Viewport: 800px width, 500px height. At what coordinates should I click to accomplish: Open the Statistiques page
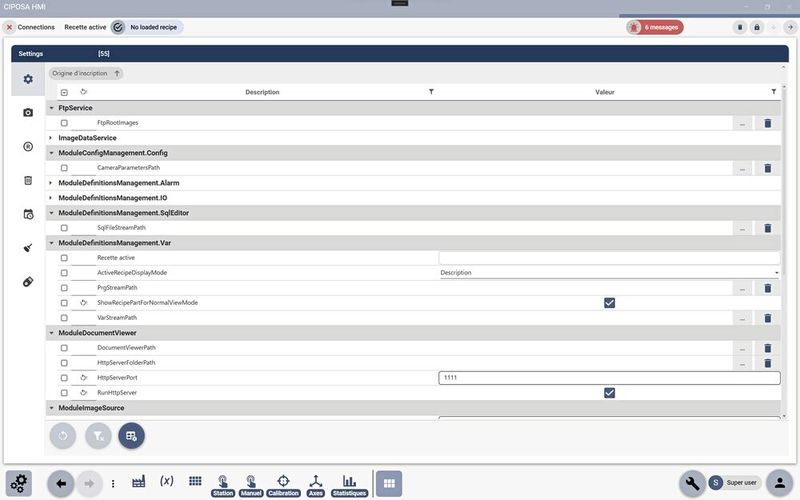(349, 485)
